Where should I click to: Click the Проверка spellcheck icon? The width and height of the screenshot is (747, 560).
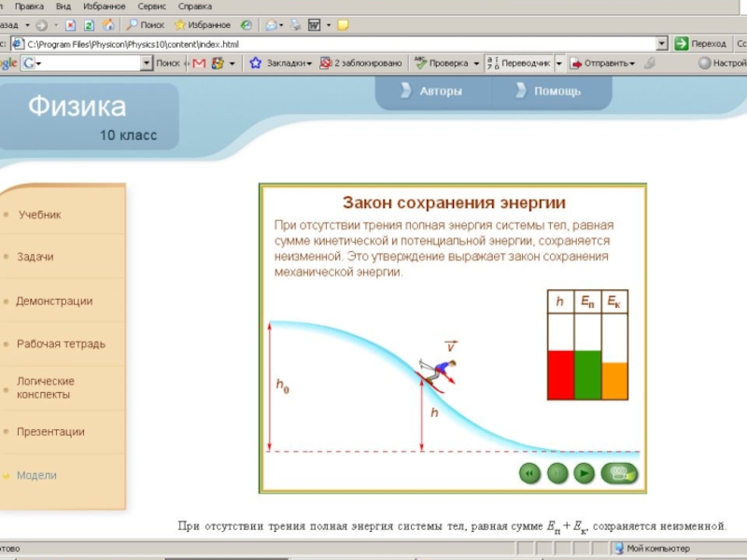click(x=420, y=63)
